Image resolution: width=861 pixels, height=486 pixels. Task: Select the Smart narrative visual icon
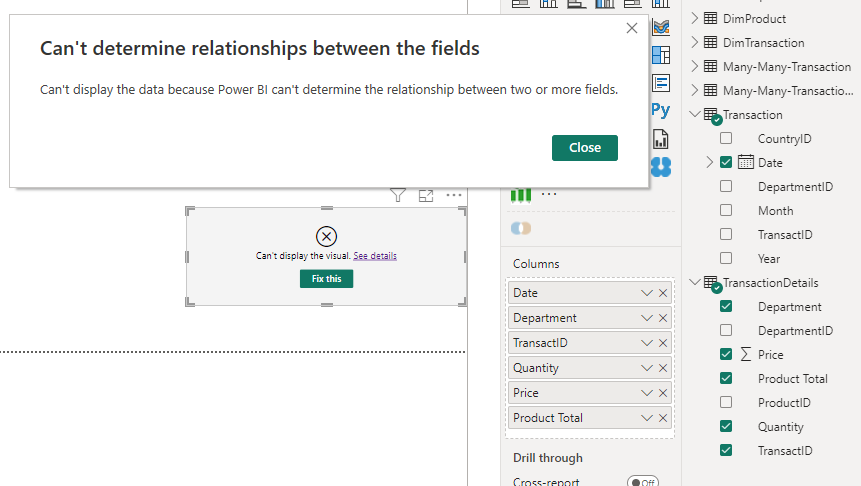coord(661,83)
